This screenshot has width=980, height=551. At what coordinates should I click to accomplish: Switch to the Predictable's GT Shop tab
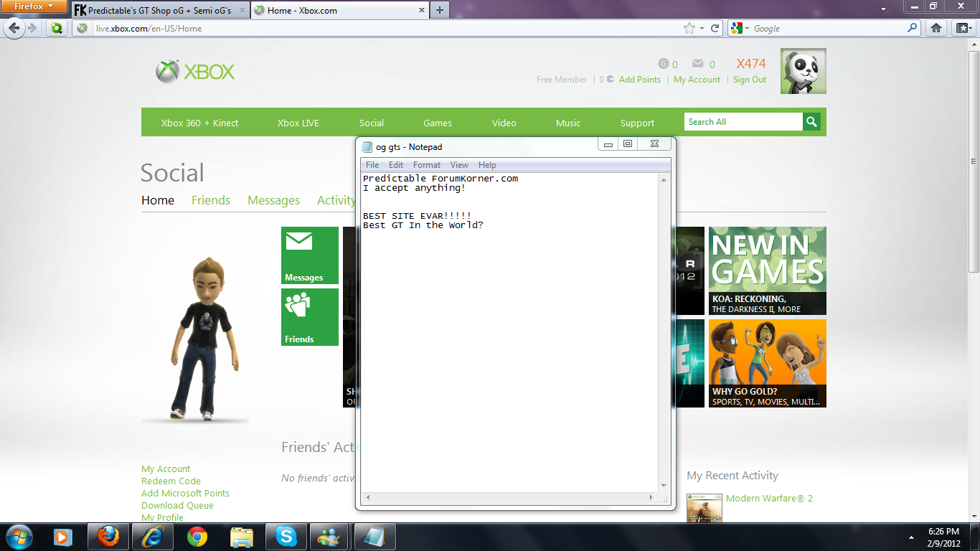160,10
